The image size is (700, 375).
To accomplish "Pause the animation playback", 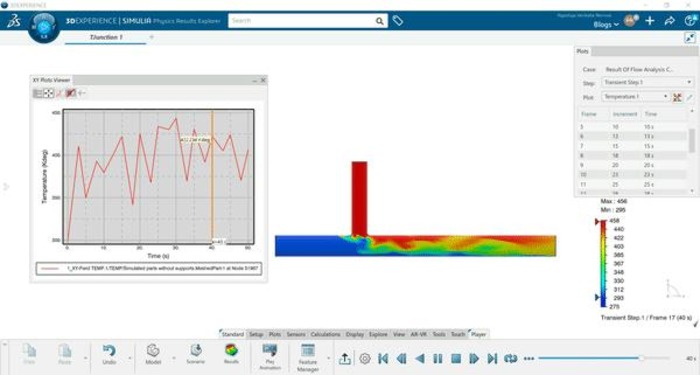I will click(438, 358).
